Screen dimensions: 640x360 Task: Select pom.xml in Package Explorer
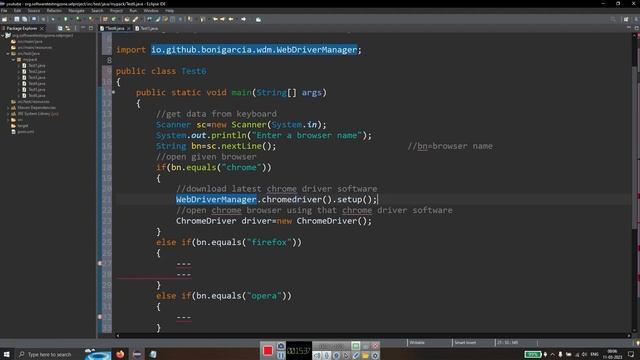pos(25,132)
